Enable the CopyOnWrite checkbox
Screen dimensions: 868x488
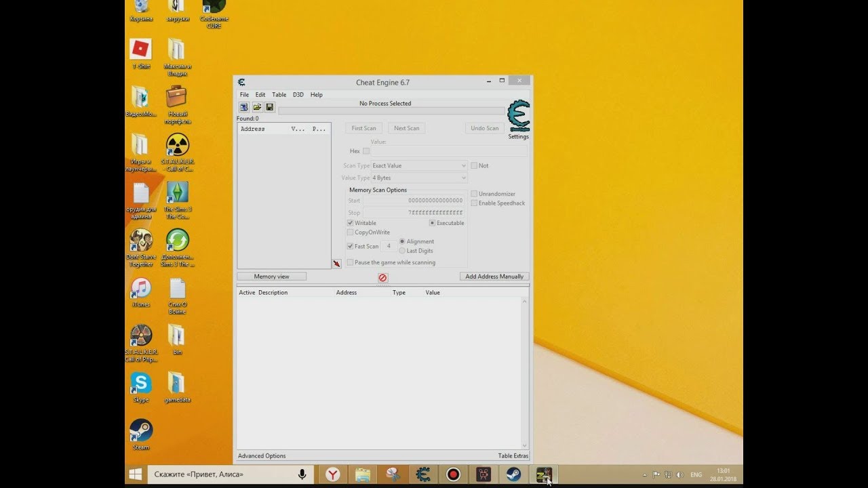[350, 232]
